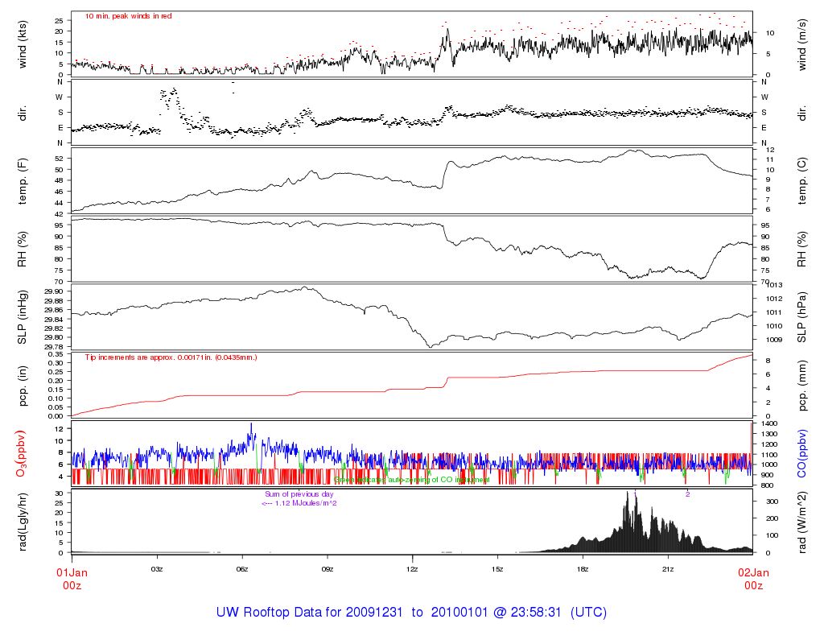
Task: Click the 1400 tick on the CO axis
Action: pos(768,423)
